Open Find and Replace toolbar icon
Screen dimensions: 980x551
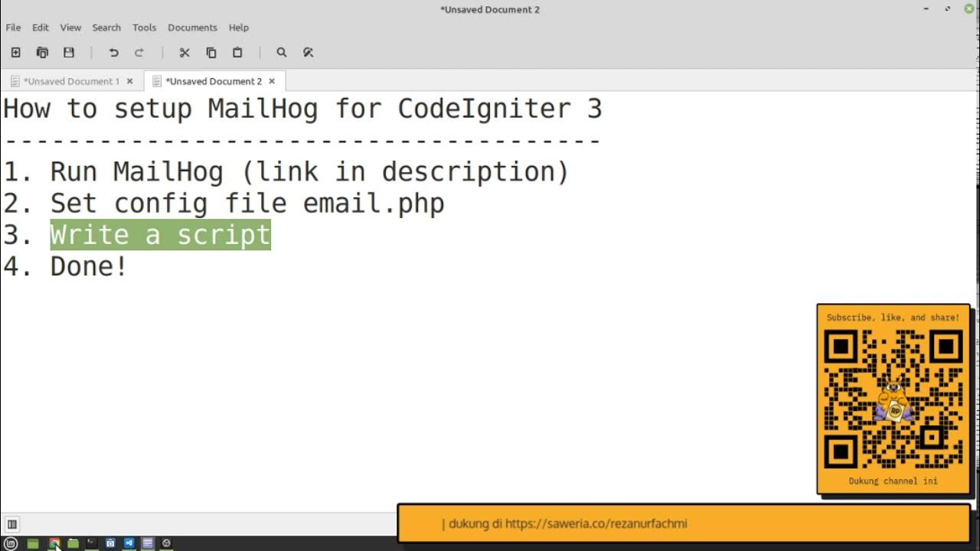[308, 53]
